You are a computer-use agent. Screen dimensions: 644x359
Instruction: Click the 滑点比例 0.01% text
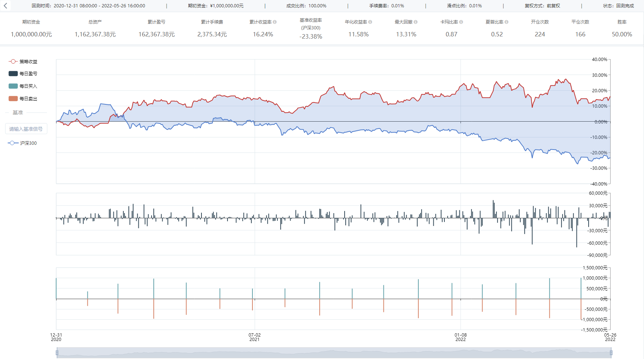pos(465,6)
